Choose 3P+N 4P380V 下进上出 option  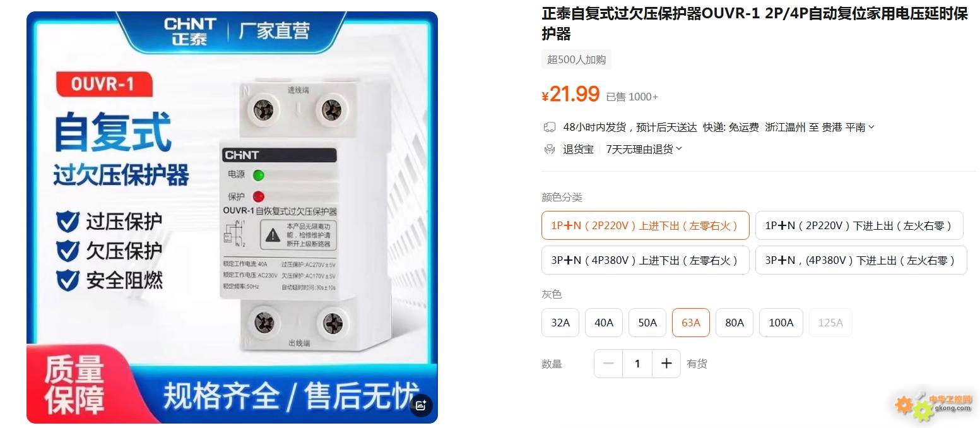[x=861, y=260]
